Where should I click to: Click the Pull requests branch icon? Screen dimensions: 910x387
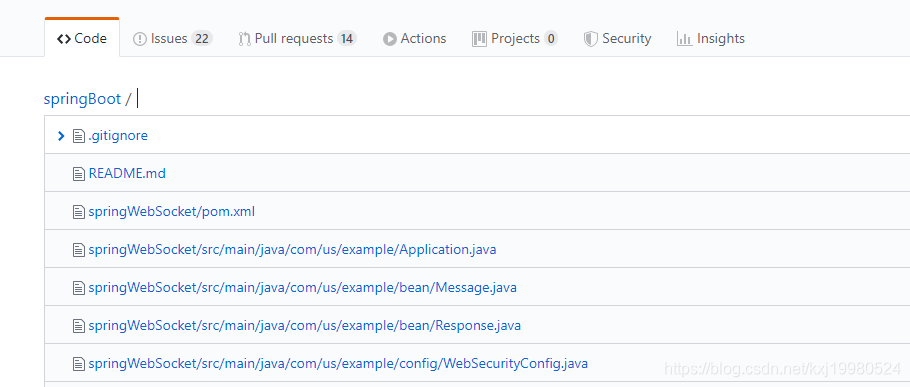pyautogui.click(x=244, y=39)
